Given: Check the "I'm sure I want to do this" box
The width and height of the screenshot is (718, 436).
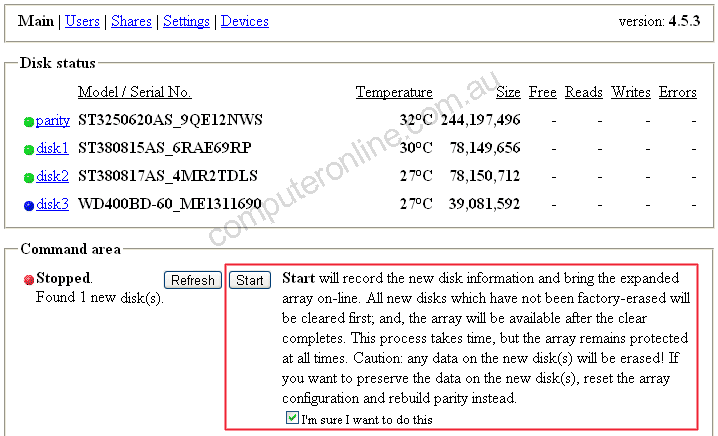Looking at the screenshot, I should point(292,420).
